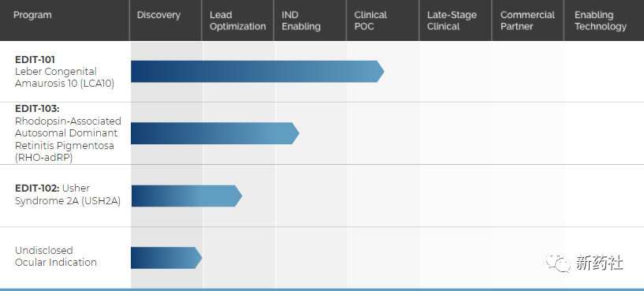Click the IND Enabling column header

[x=301, y=21]
